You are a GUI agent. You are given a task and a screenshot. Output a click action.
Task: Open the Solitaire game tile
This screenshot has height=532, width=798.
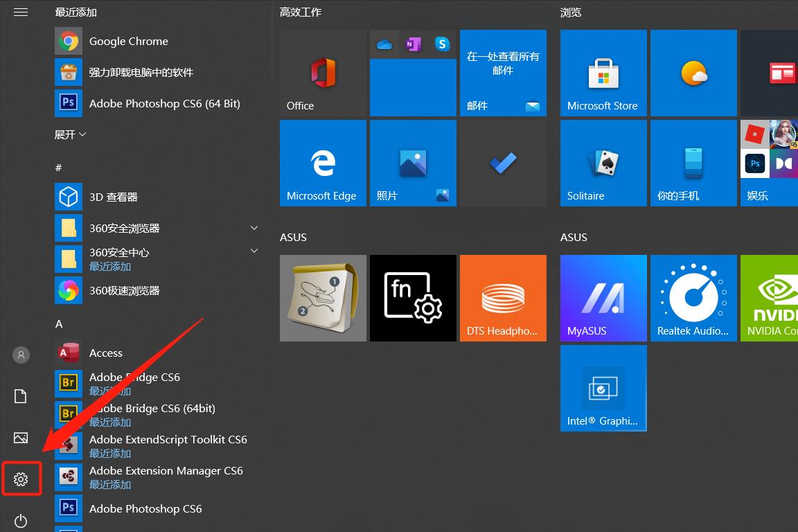(x=603, y=163)
